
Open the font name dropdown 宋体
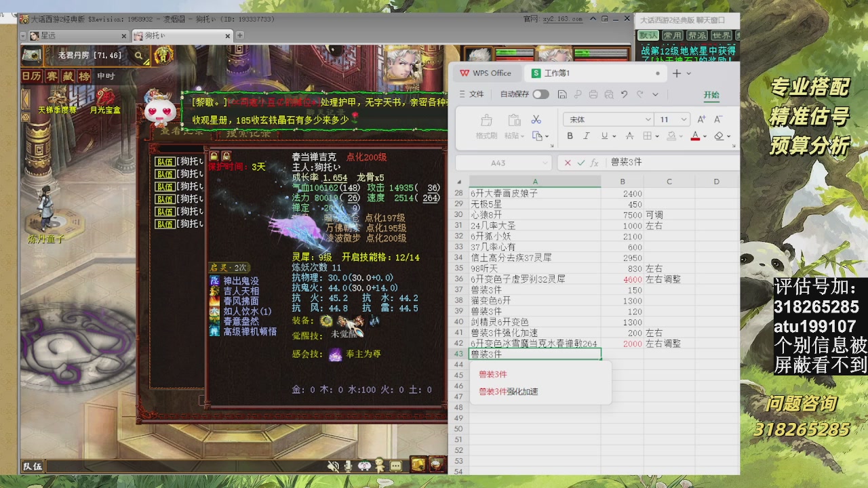[648, 119]
